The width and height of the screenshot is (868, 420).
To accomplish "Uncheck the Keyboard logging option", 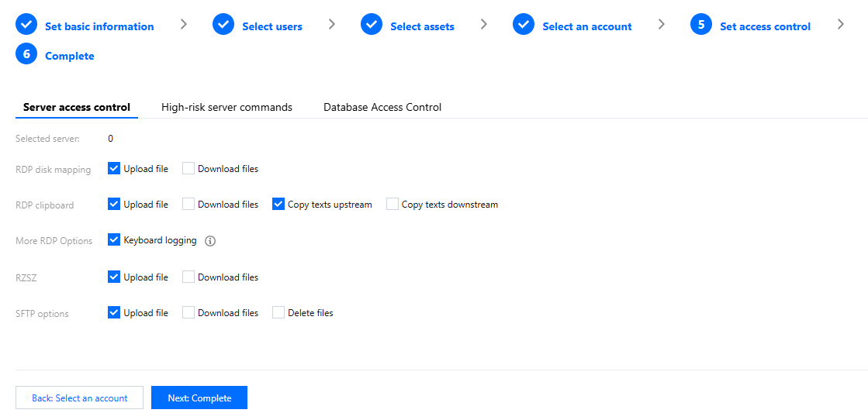I will tap(114, 240).
